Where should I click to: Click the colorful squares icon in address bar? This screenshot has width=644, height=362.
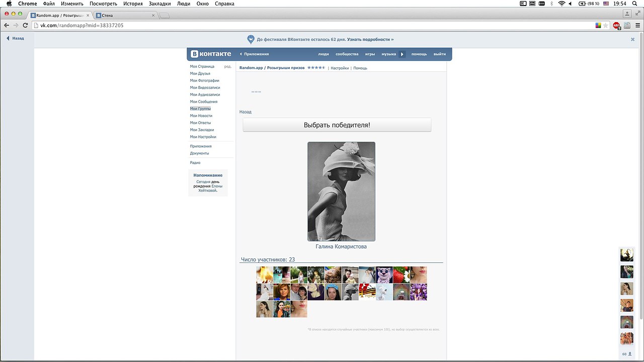click(x=598, y=25)
